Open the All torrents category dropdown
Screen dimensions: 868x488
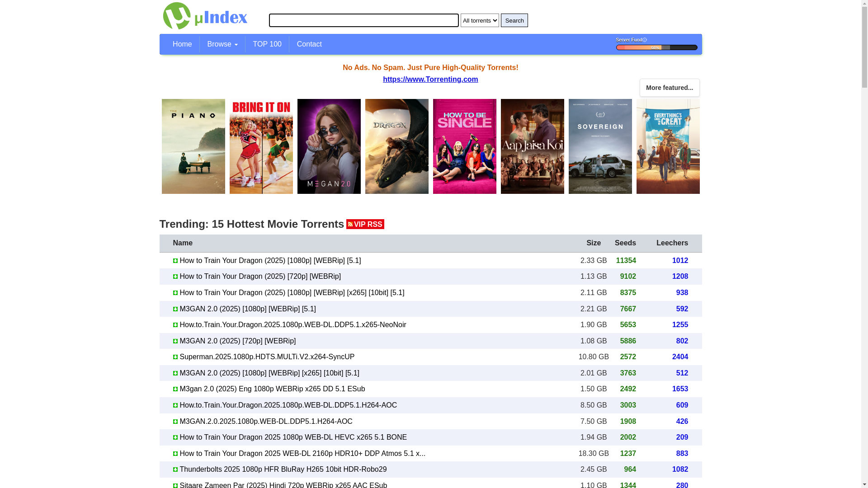click(480, 20)
